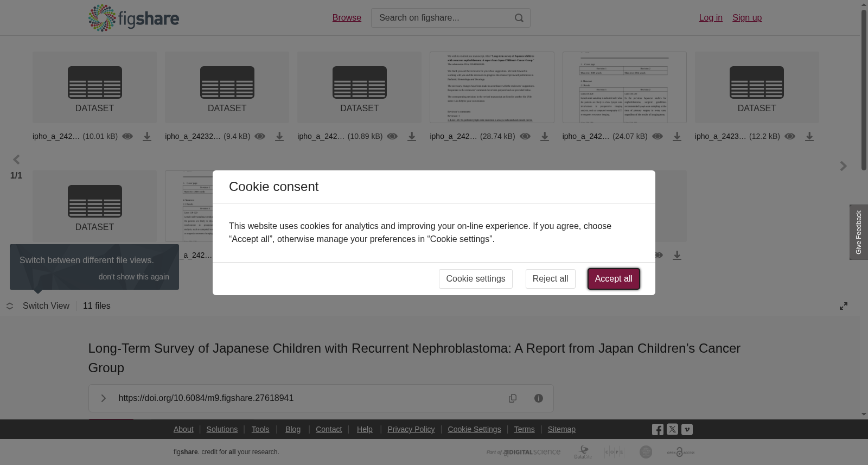
Task: Open About footer link
Action: (x=183, y=429)
